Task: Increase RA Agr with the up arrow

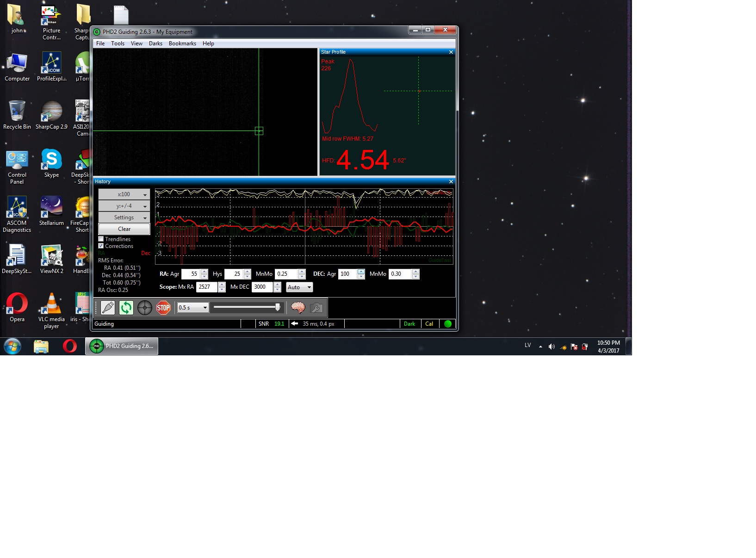Action: coord(204,272)
